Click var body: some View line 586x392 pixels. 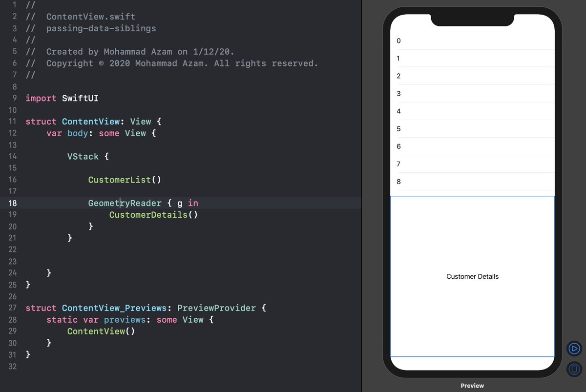101,133
